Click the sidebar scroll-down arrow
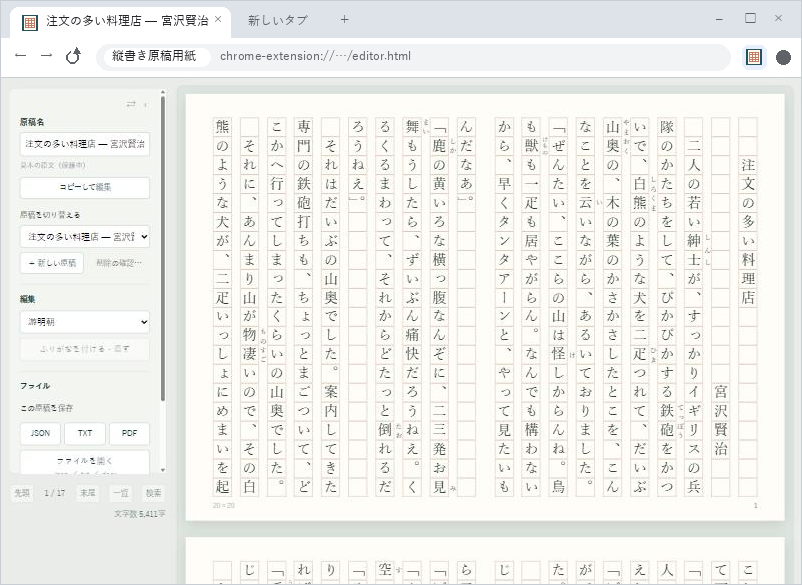The image size is (802, 585). coord(163,470)
